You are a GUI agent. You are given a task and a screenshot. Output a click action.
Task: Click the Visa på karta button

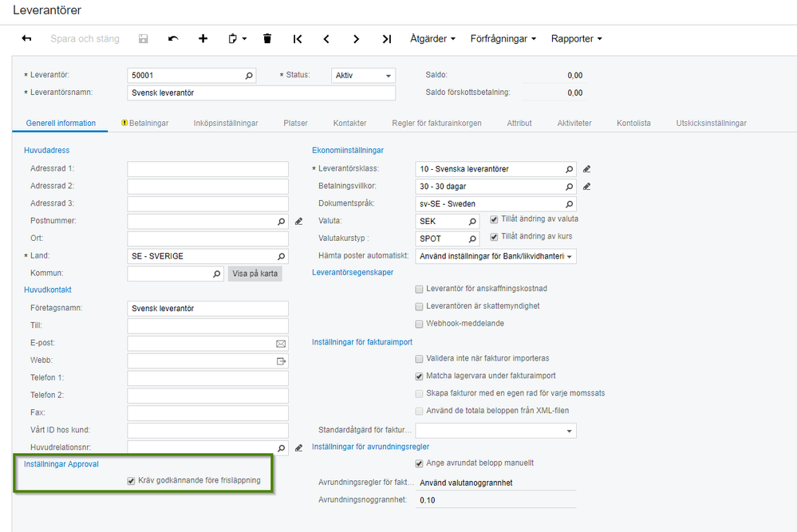[255, 274]
